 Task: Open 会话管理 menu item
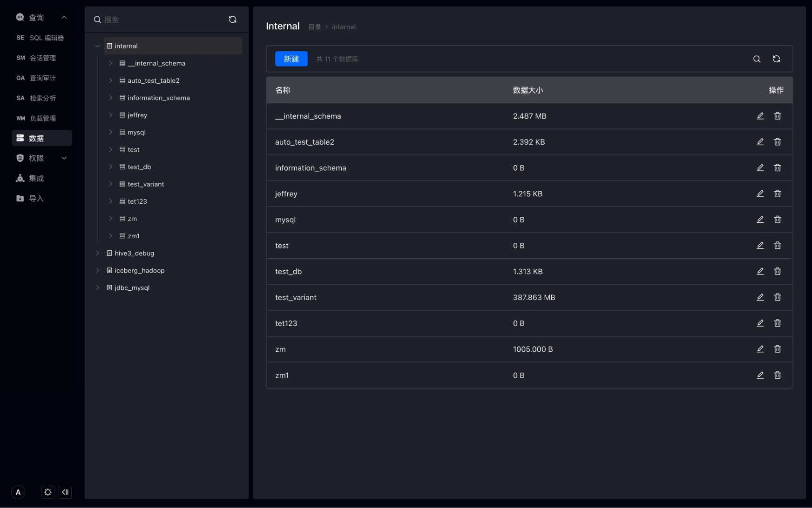[x=42, y=58]
